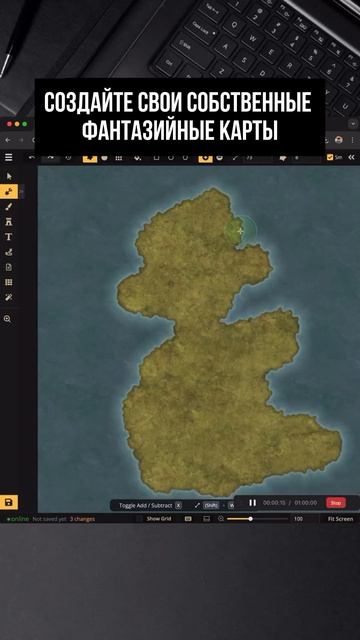Select the highlighted first brush mode icon
The width and height of the screenshot is (360, 640).
(90, 158)
